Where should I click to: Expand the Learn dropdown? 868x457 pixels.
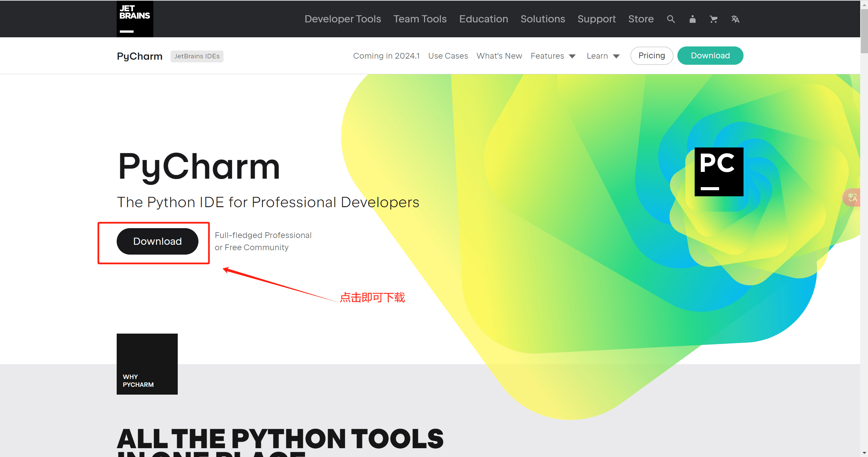coord(603,56)
